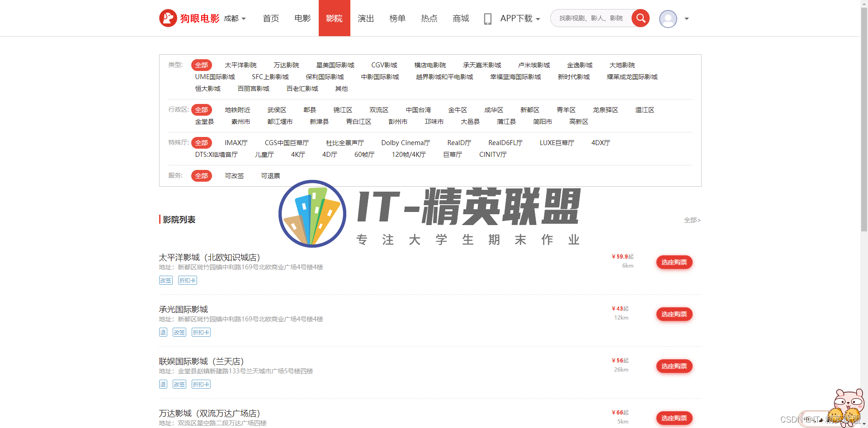Screen dimensions: 868x428
Task: Click 折扣卡 tag under 太平洋影城
Action: click(x=188, y=280)
